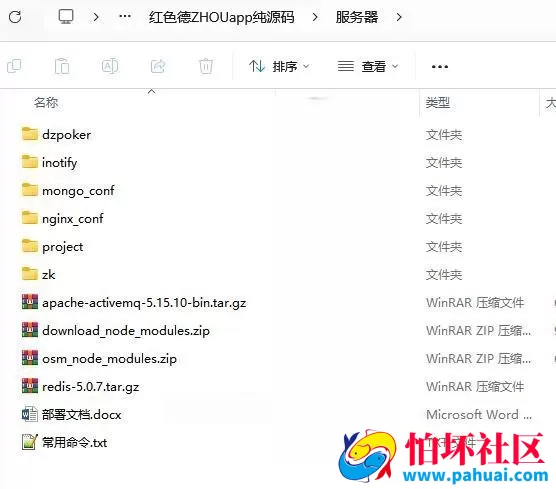Viewport: 556px width, 489px height.
Task: Click the Paste toolbar icon
Action: [x=62, y=66]
